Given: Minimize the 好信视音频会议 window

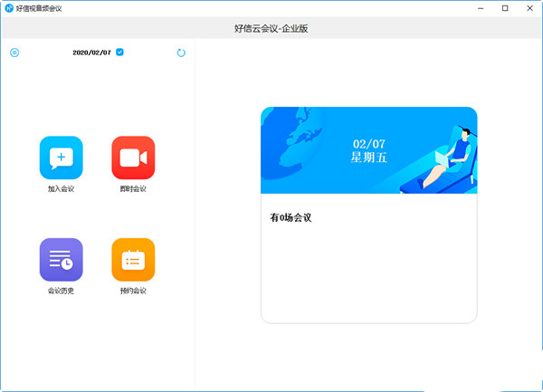Looking at the screenshot, I should click(481, 8).
